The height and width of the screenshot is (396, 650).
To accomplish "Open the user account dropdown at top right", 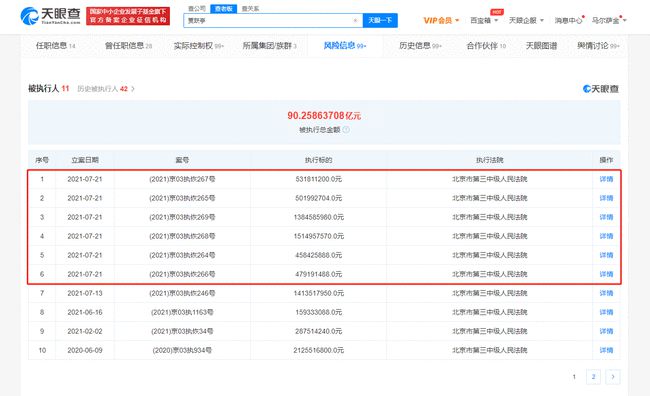I will point(609,20).
